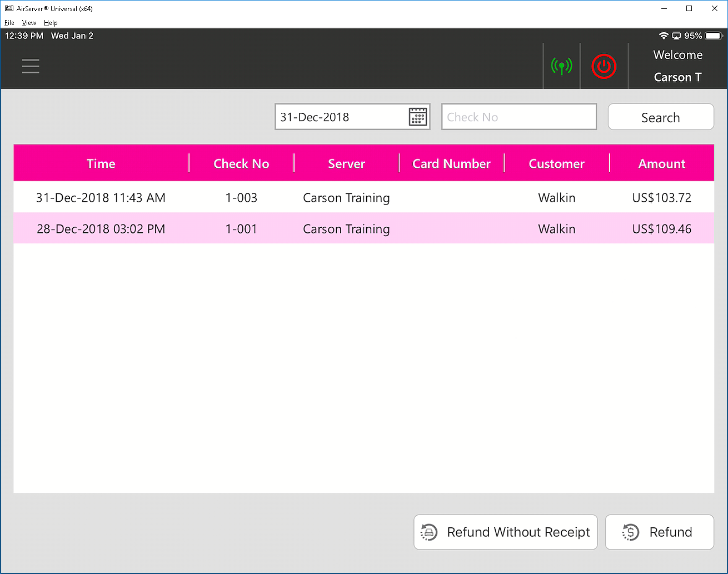Image resolution: width=728 pixels, height=574 pixels.
Task: Select the check 1-003 transaction row
Action: [363, 198]
